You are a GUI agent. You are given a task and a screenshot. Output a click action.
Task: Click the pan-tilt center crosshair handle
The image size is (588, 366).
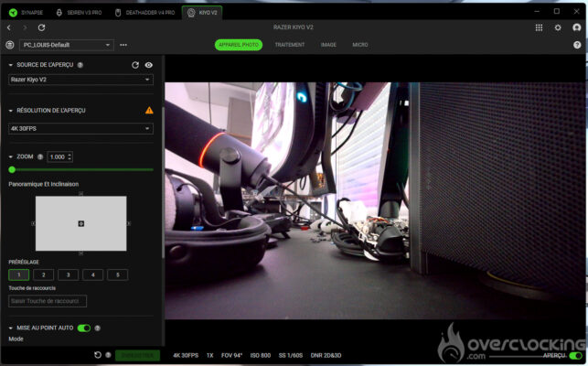tap(81, 224)
